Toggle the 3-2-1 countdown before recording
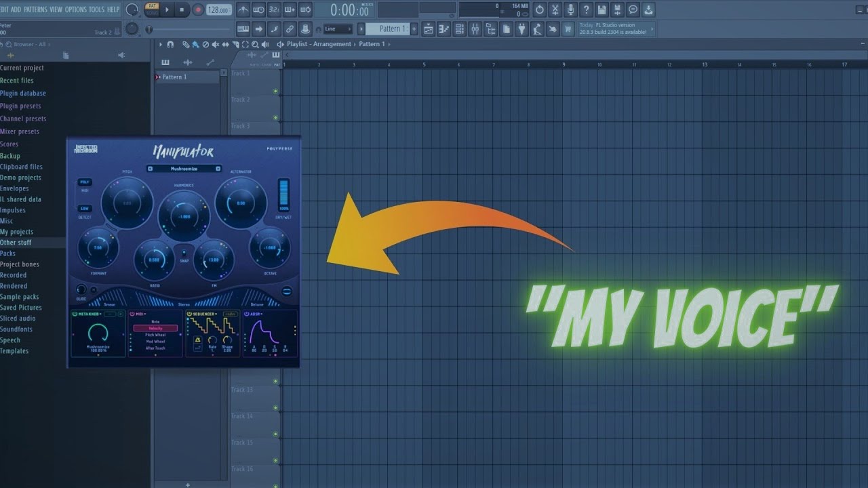 pyautogui.click(x=274, y=9)
